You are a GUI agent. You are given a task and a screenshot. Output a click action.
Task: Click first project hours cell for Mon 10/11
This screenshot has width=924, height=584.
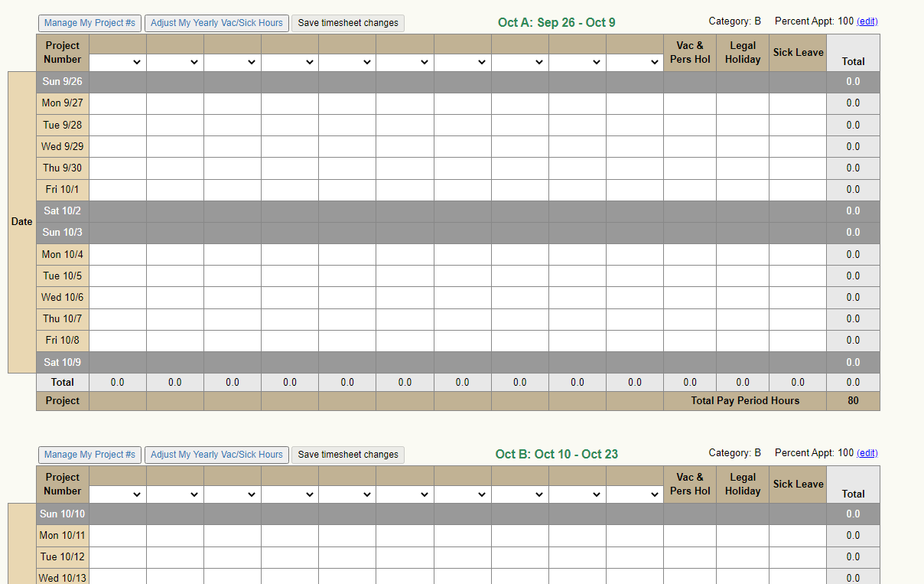[x=118, y=536]
